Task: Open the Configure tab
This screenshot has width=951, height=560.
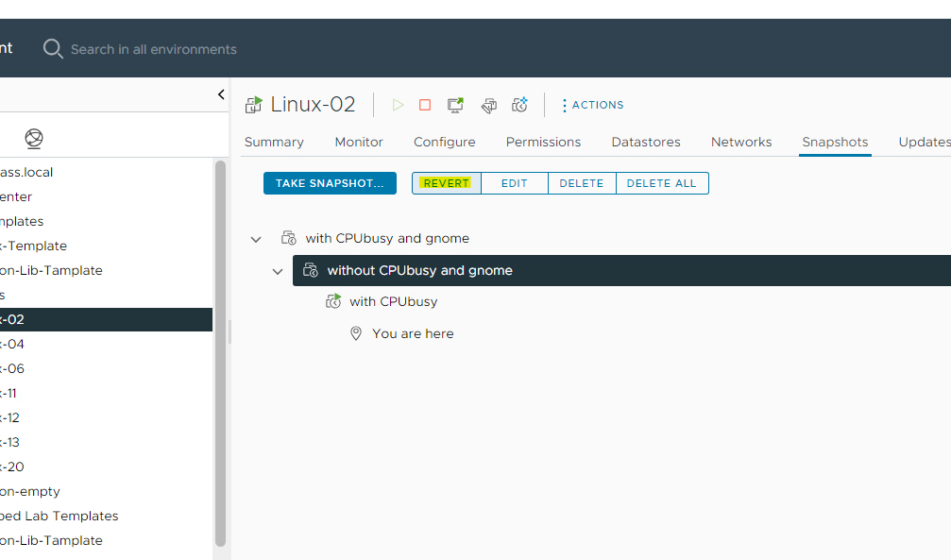Action: click(445, 142)
